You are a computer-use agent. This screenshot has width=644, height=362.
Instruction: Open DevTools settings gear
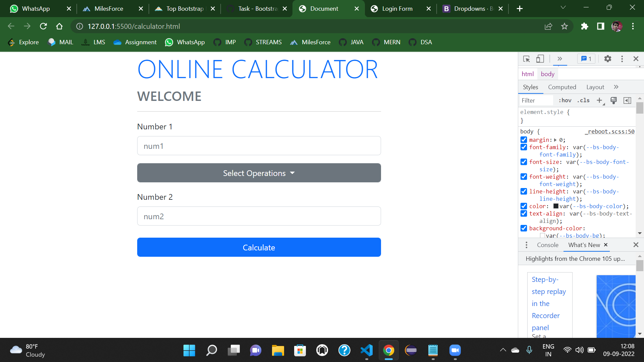point(607,59)
